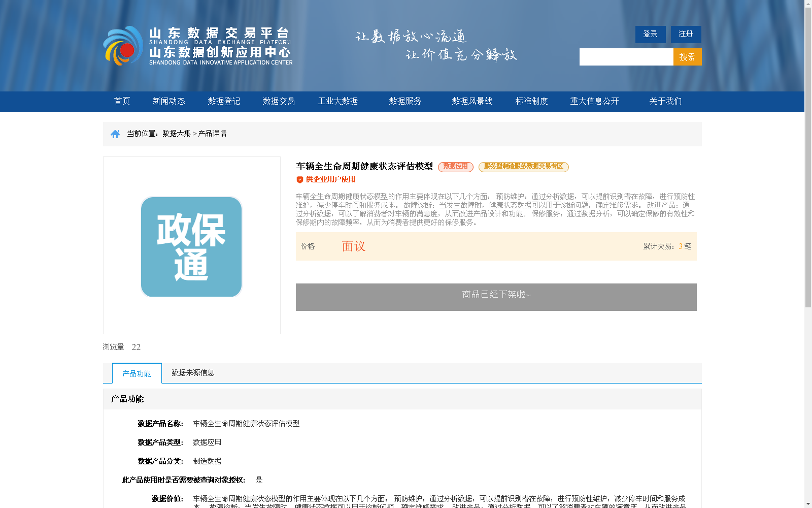The width and height of the screenshot is (812, 508).
Task: Click the 登录 login button
Action: pos(651,35)
